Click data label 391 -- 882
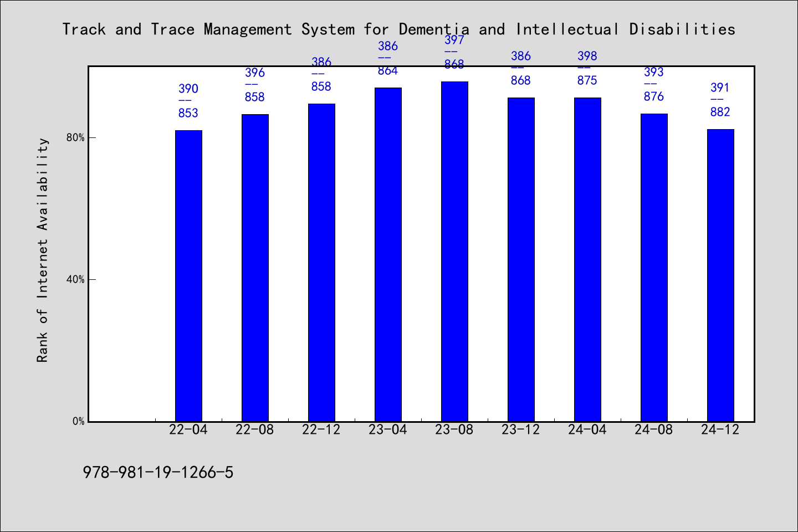 720,100
